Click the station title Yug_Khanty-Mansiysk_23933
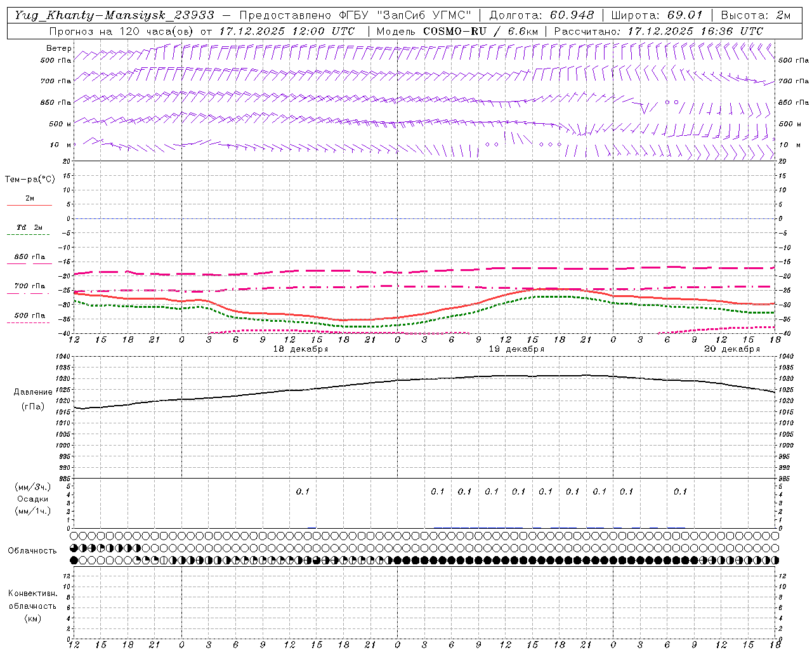Screen dimensions: 812x650 (x=114, y=15)
